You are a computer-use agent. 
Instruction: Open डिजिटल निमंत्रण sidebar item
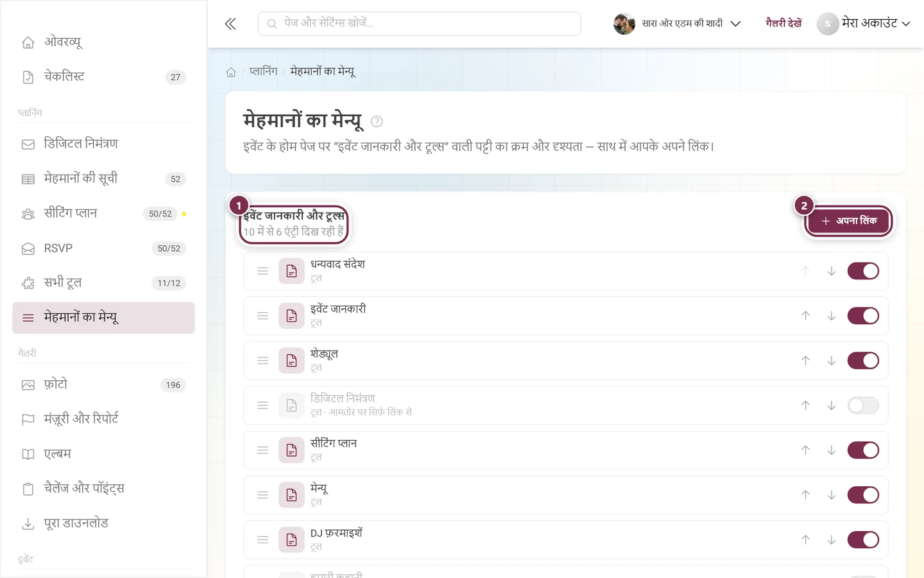tap(103, 144)
